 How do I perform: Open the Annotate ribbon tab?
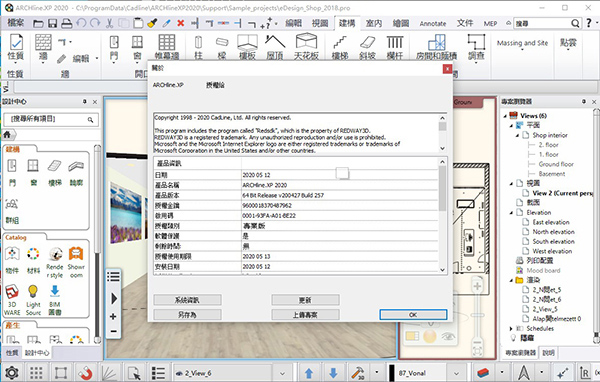(x=433, y=23)
